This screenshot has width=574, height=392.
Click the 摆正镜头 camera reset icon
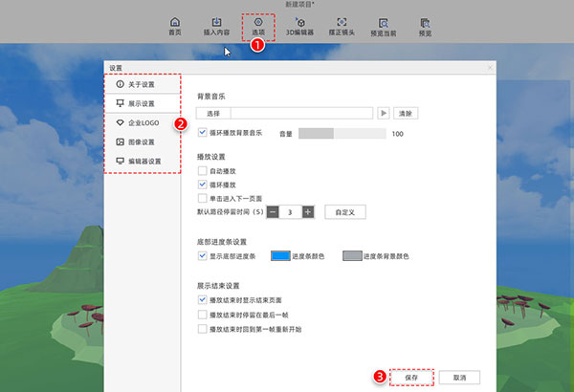click(342, 26)
